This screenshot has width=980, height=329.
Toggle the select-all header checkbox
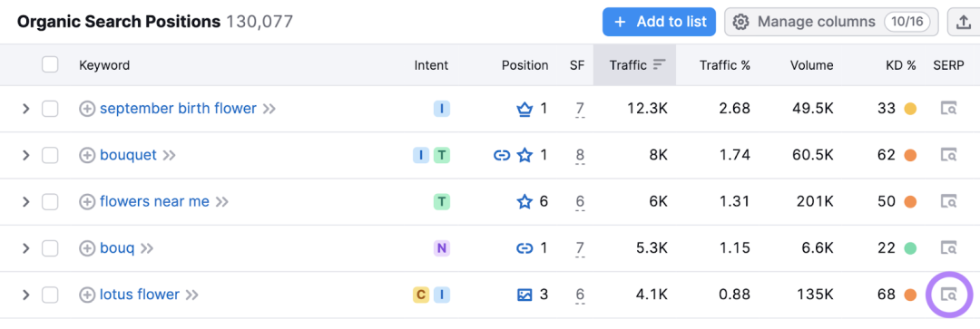point(50,65)
